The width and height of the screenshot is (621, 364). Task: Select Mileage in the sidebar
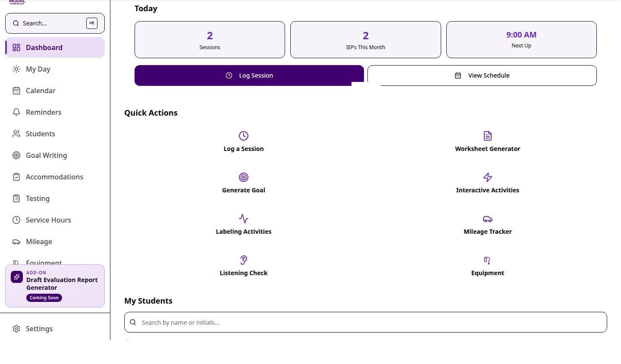click(x=55, y=242)
